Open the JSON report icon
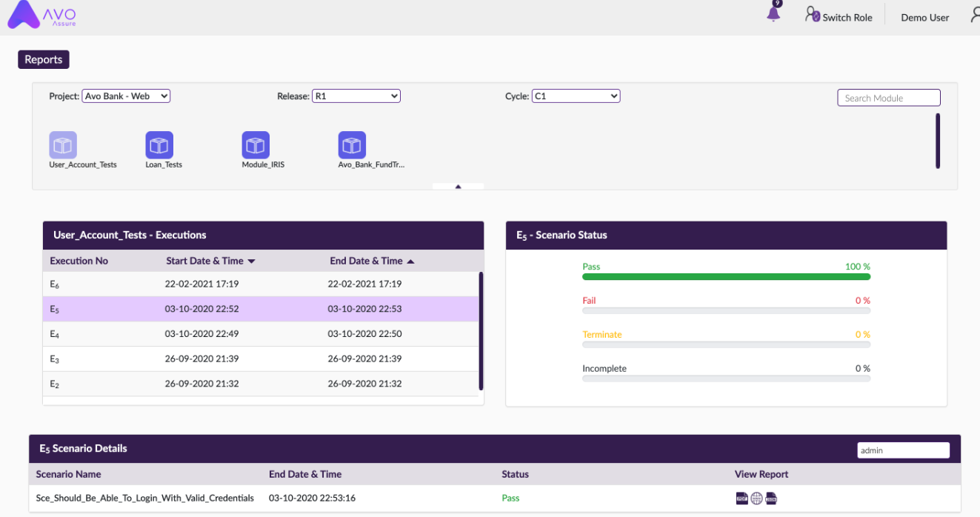Screen dimensions: 980x517 771,498
